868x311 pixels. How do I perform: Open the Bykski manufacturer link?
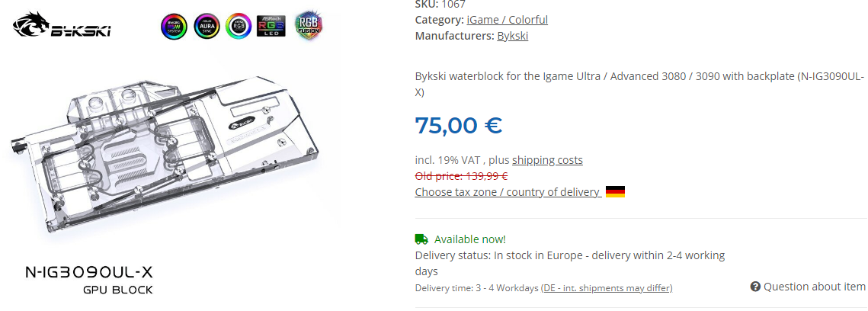coord(512,36)
